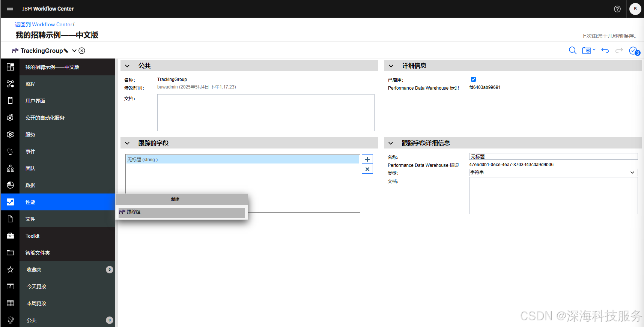Click the 数据 pie chart icon
This screenshot has width=644, height=327.
click(x=10, y=185)
